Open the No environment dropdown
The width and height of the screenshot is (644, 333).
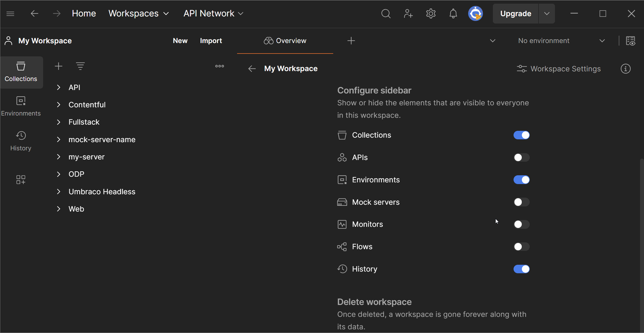pos(561,41)
